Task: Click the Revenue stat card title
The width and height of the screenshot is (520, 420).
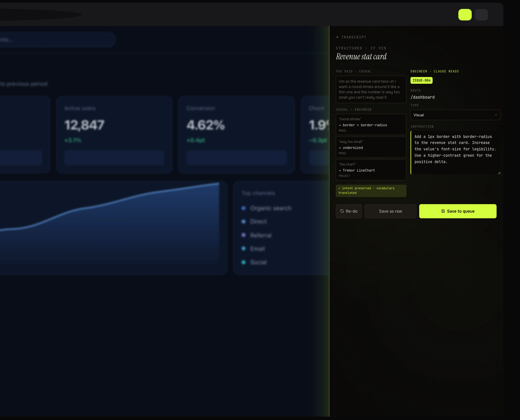Action: click(361, 57)
